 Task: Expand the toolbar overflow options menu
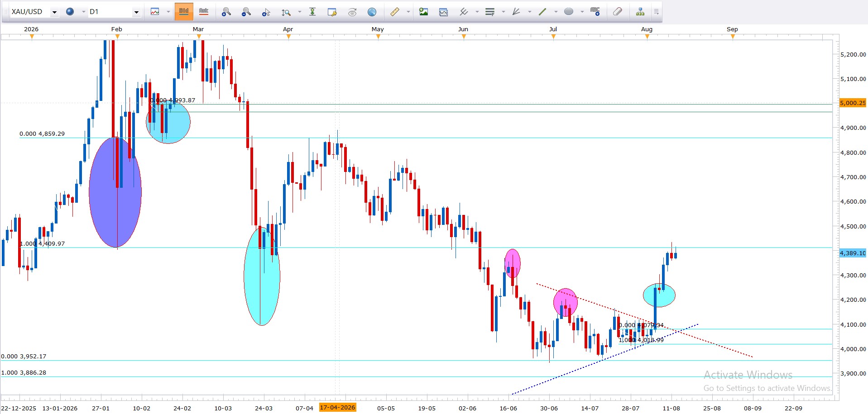coord(656,12)
